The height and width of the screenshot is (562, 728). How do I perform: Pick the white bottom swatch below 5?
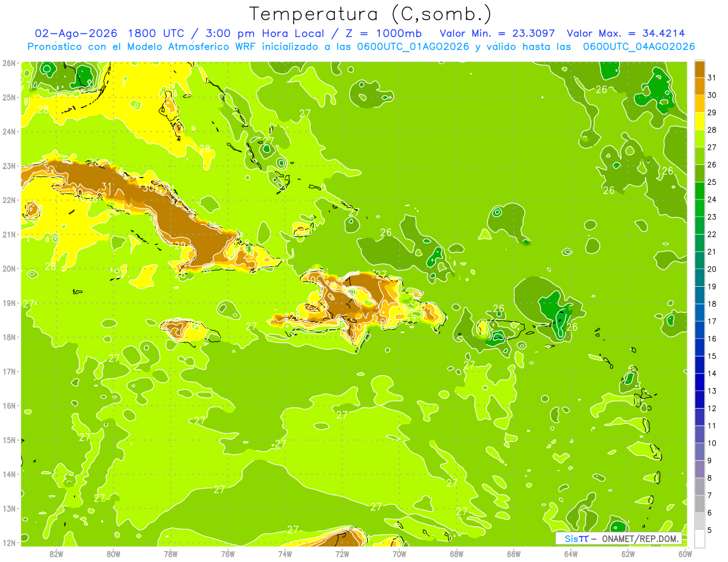[699, 538]
